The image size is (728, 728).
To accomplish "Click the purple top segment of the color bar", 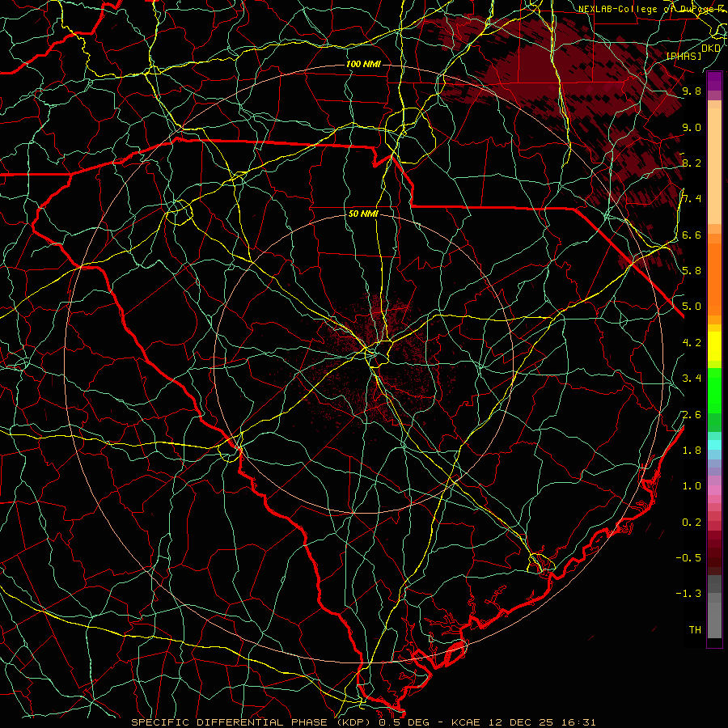I will coord(714,81).
